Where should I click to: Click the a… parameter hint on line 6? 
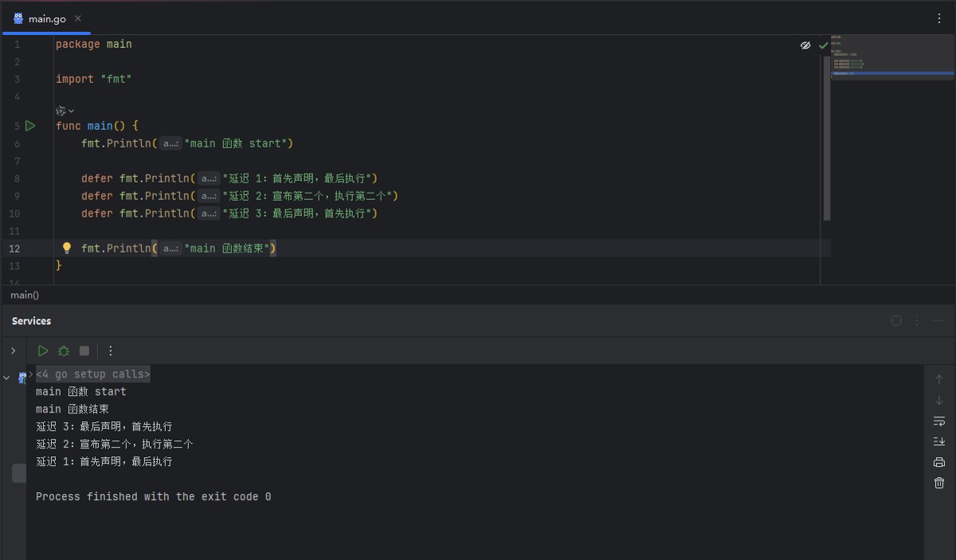click(x=170, y=143)
